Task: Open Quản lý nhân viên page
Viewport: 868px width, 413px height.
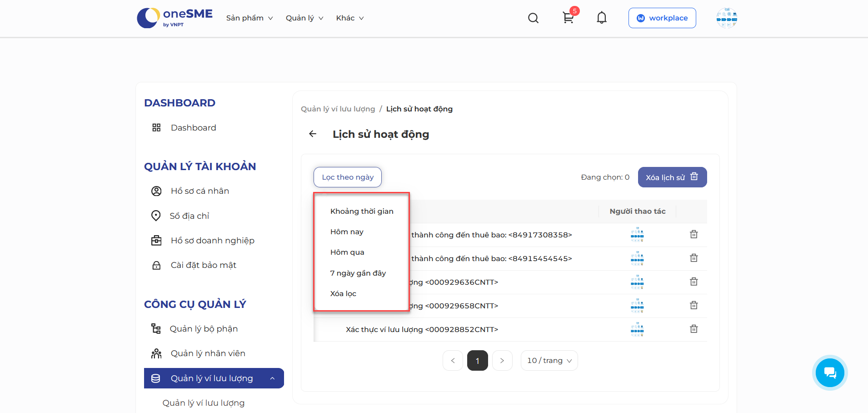Action: 208,353
